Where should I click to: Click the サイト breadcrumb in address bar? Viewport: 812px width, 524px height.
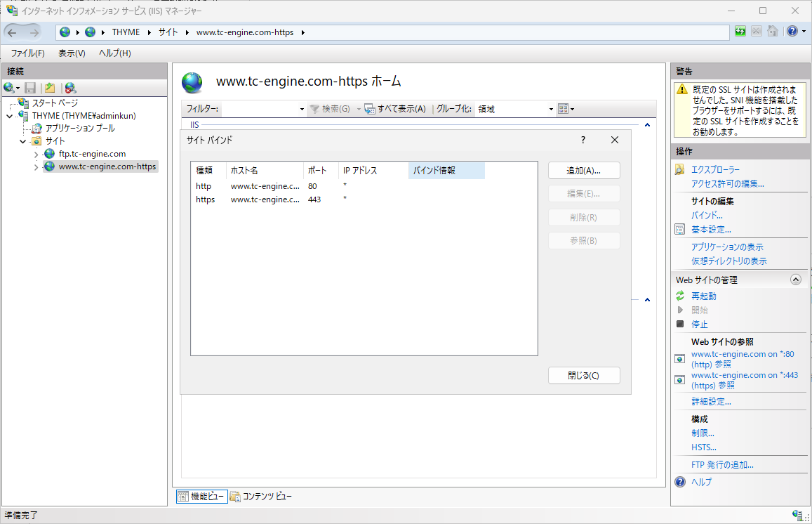coord(168,32)
